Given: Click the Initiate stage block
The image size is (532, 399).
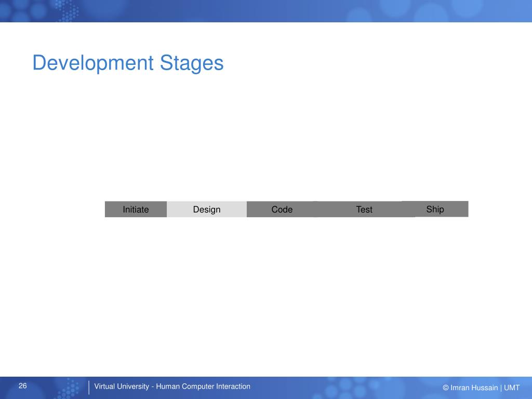Looking at the screenshot, I should (x=136, y=209).
